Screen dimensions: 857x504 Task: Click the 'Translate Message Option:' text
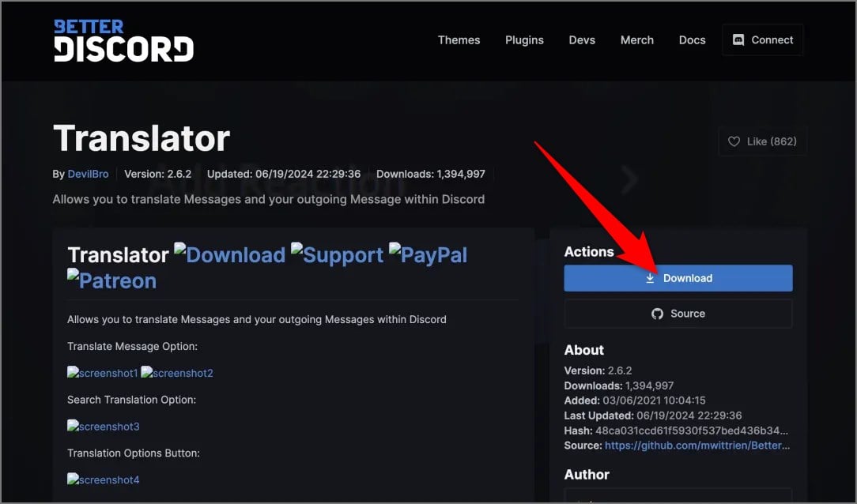(132, 346)
